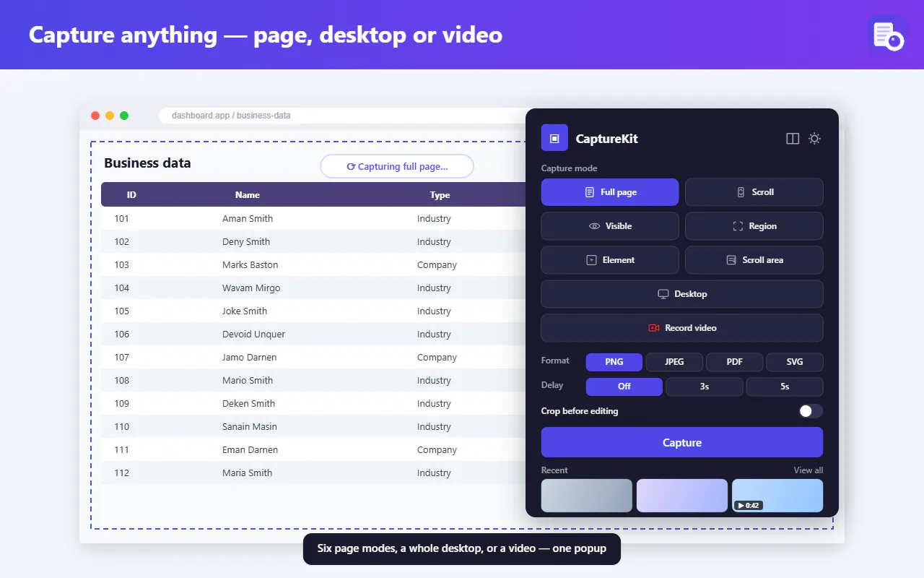
Task: Select the name Aman Smith
Action: [248, 218]
